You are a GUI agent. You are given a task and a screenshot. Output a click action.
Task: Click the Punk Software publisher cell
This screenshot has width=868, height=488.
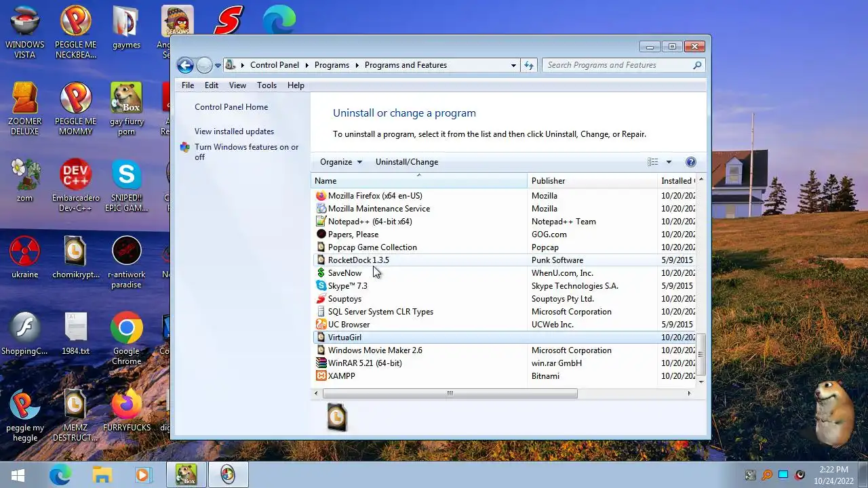[557, 260]
